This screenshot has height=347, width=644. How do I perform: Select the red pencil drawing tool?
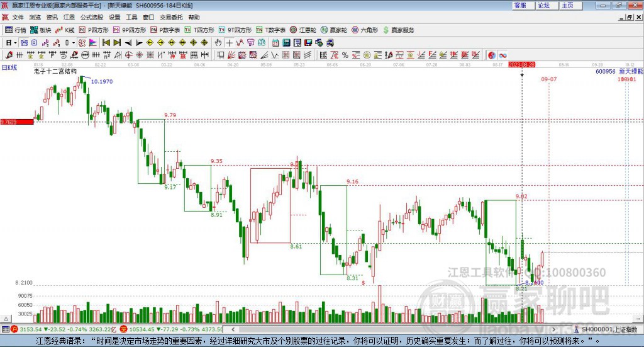click(9, 55)
